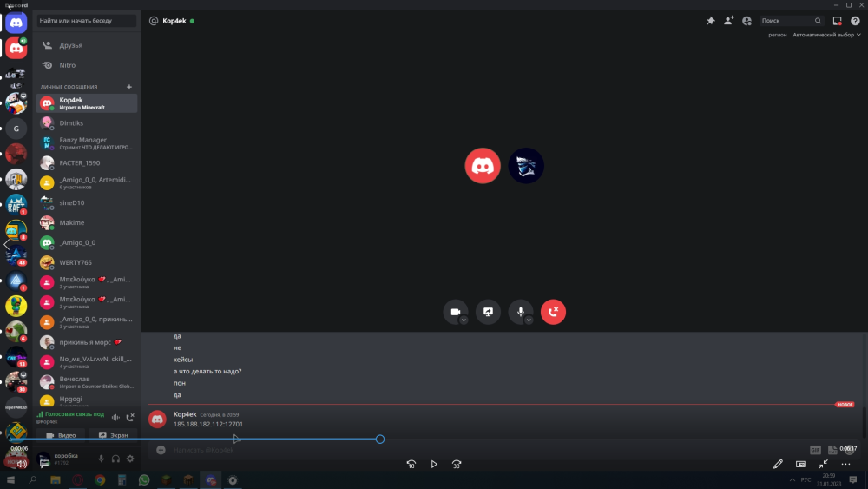Open camera options dropdown arrow
Image resolution: width=868 pixels, height=489 pixels.
coord(464,320)
